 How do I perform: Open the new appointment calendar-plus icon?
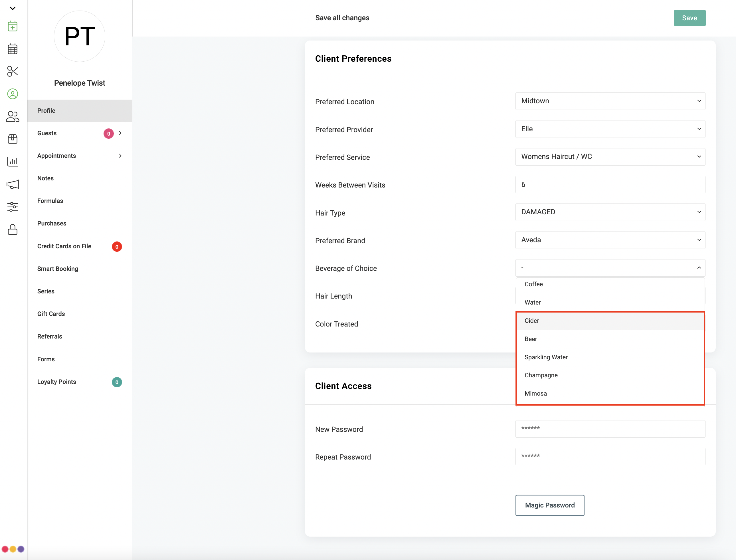click(x=13, y=26)
